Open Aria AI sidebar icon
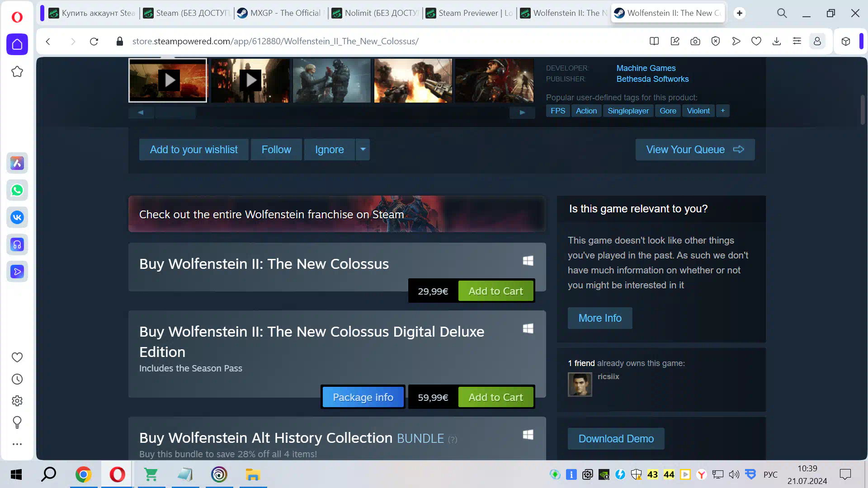Screen dimensions: 868x488 click(17, 163)
